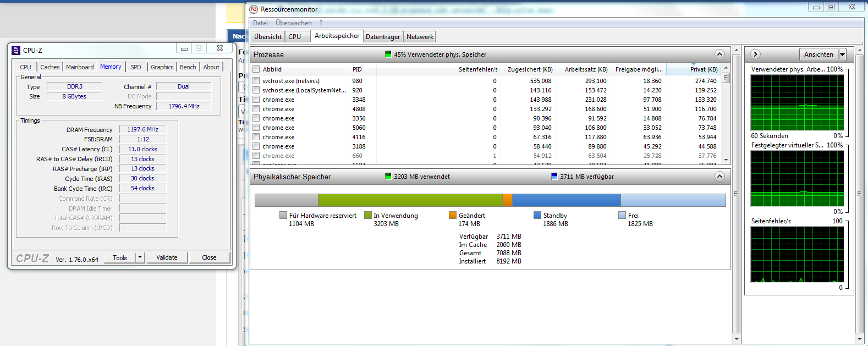Click the light blue Frei swatch

point(622,216)
